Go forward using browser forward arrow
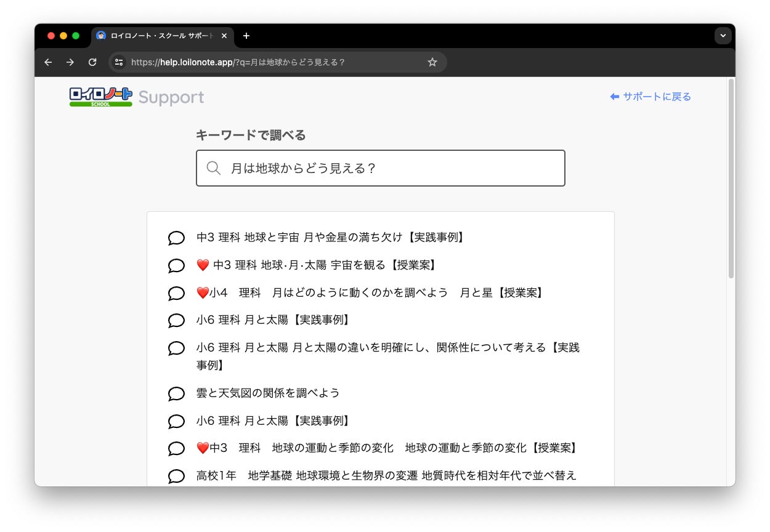 pos(70,62)
